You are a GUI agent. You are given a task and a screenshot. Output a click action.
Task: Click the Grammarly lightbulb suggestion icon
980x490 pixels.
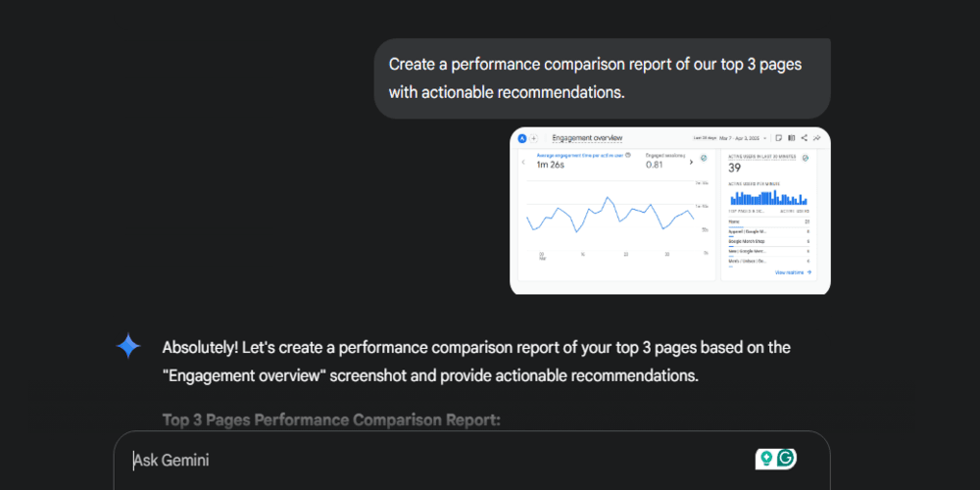coord(765,459)
